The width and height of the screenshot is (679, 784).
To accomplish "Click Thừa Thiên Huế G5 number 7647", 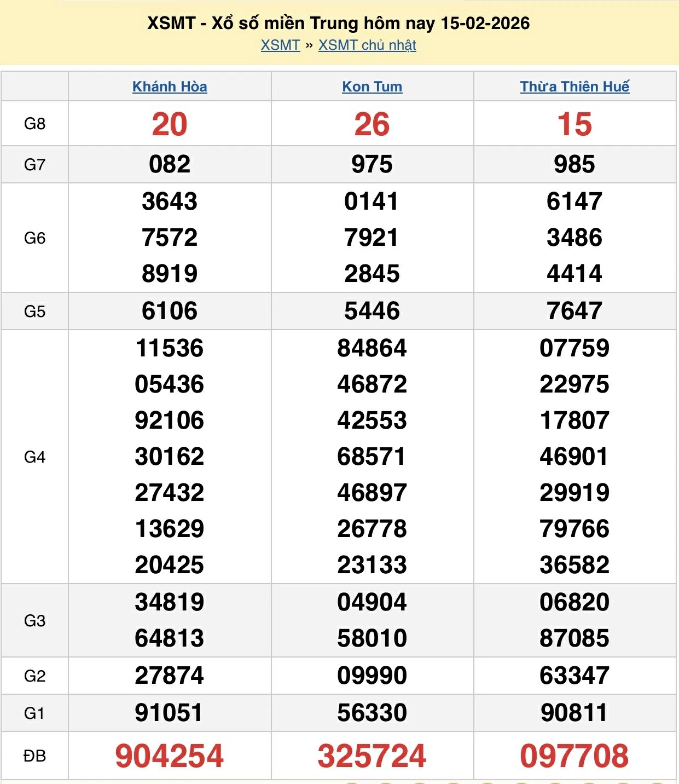I will point(574,311).
